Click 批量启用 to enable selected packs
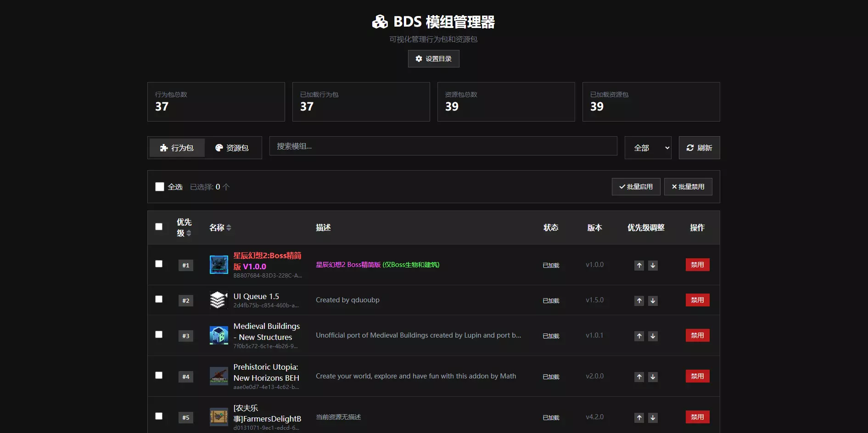This screenshot has height=433, width=868. pos(636,187)
